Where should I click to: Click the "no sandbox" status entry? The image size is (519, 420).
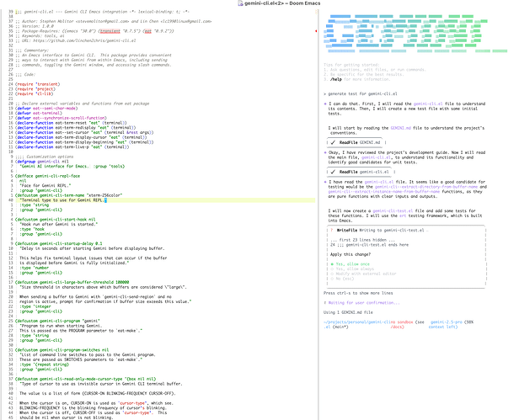(402, 322)
